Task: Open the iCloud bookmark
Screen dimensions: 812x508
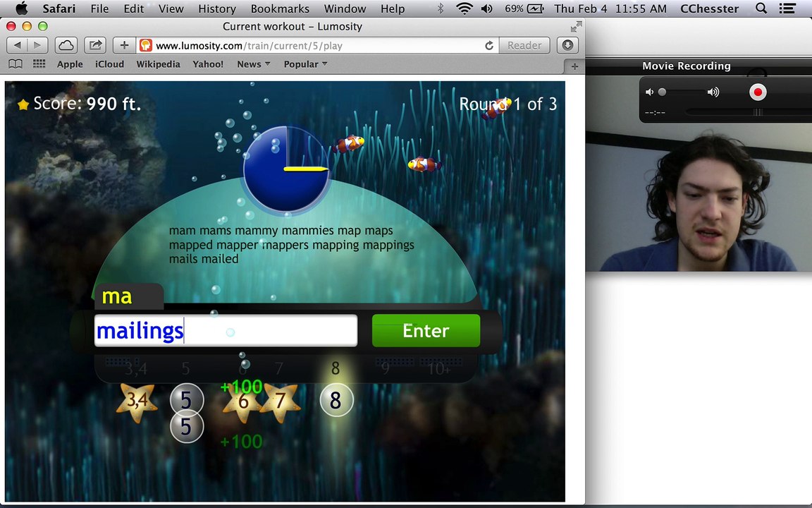Action: click(109, 64)
